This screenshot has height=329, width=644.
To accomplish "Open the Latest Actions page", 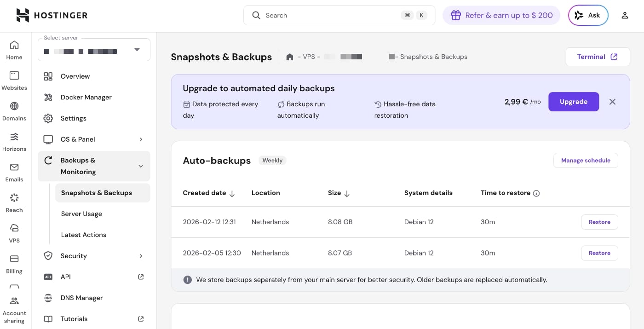I will 83,235.
